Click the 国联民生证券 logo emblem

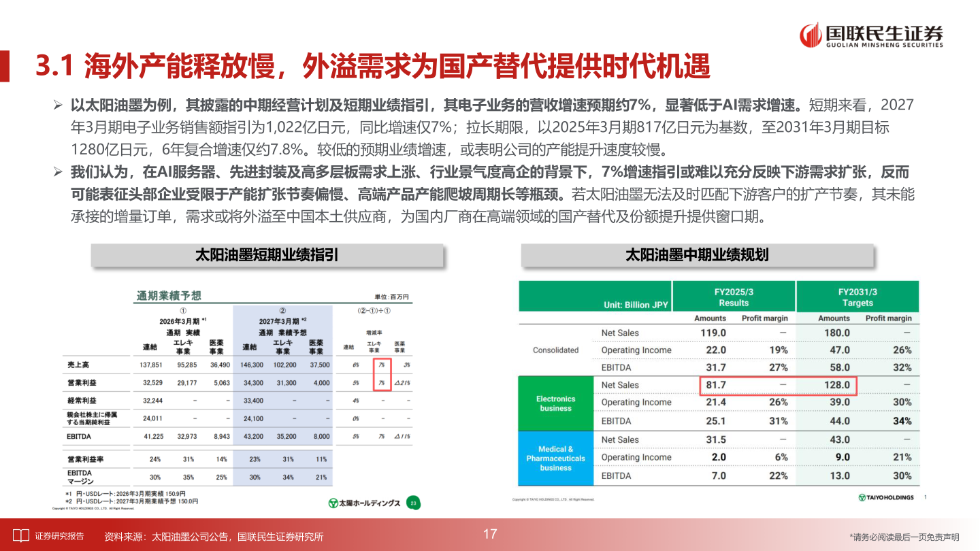(811, 35)
